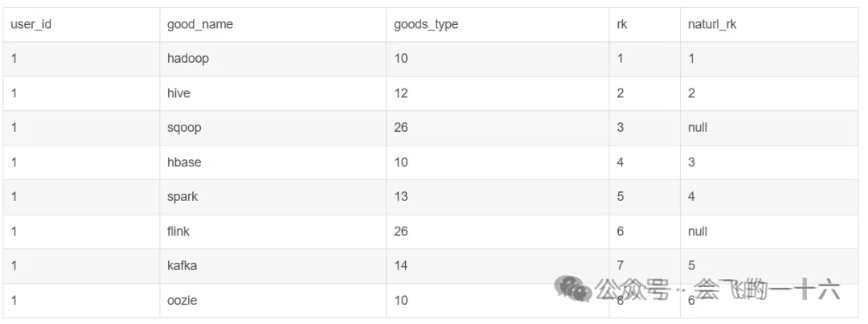Select the hive cell
Screen dimensions: 868x324
[178, 93]
